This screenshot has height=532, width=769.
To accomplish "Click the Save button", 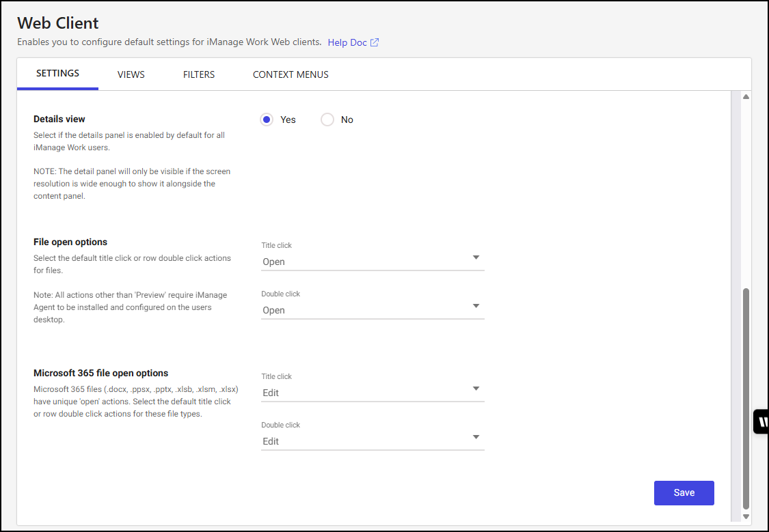I will coord(684,492).
